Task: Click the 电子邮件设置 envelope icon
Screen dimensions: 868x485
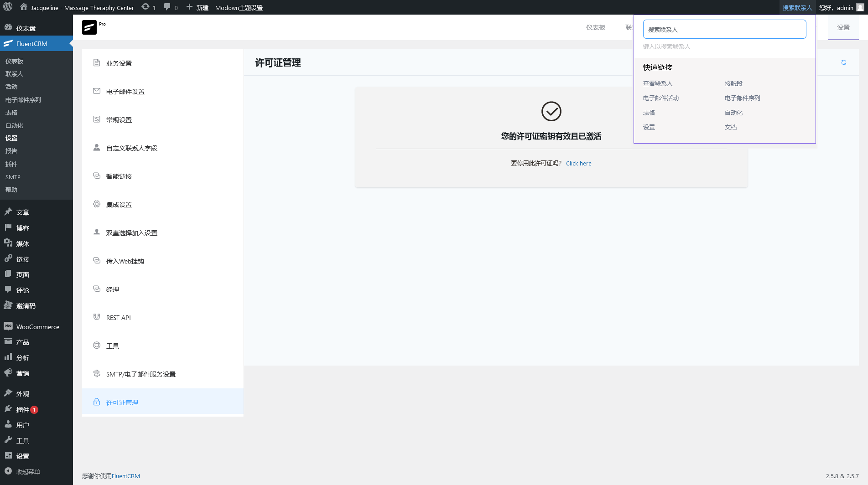Action: click(97, 91)
